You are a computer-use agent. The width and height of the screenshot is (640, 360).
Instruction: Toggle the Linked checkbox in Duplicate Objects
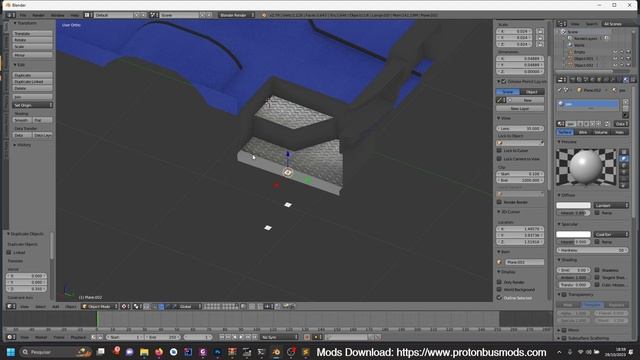click(9, 253)
